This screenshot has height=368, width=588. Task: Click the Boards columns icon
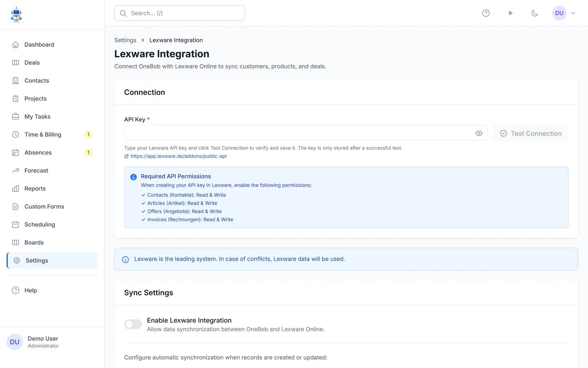pyautogui.click(x=15, y=243)
